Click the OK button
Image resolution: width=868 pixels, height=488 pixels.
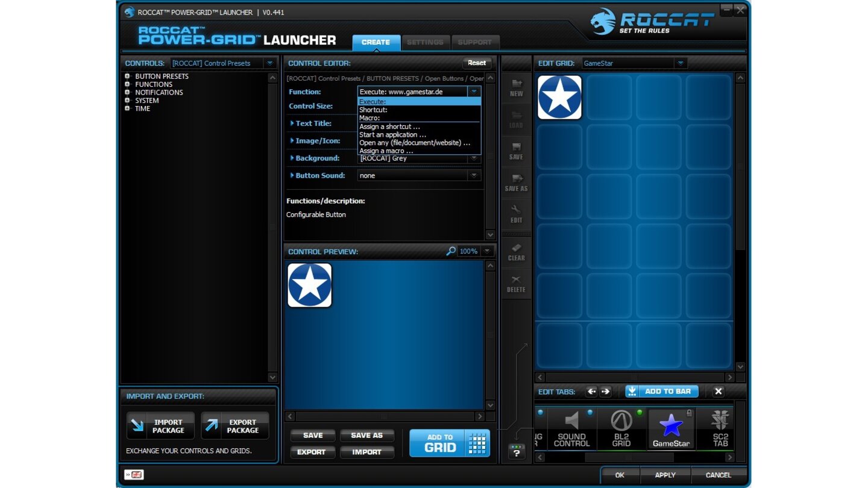click(x=620, y=475)
